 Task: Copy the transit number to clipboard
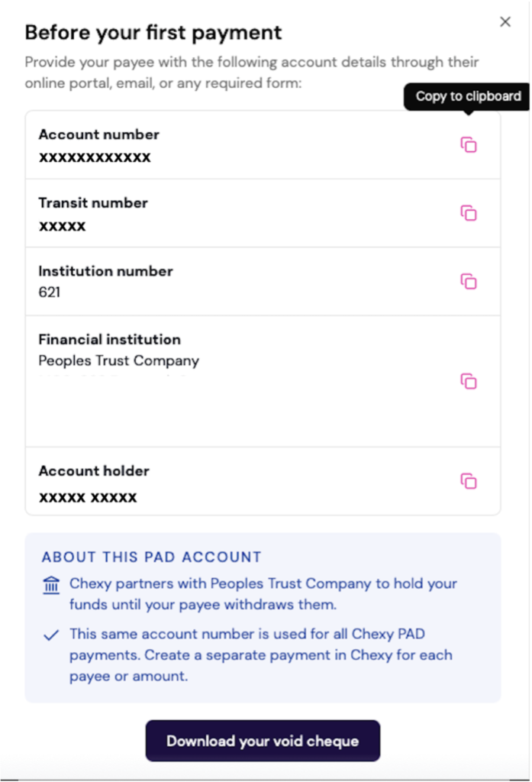[469, 213]
